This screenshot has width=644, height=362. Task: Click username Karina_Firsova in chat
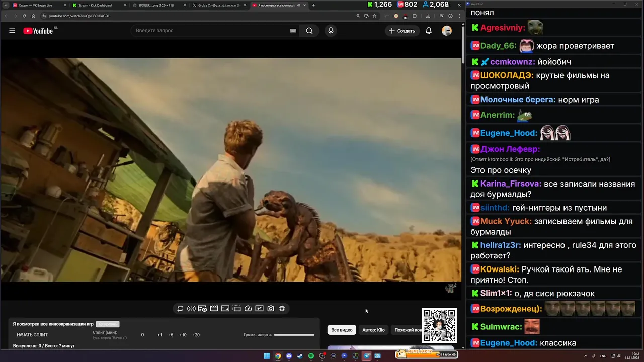[511, 184]
